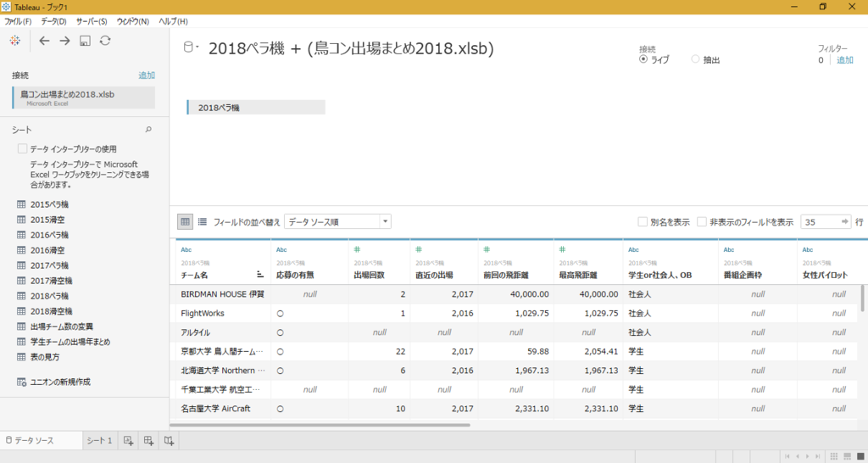This screenshot has width=868, height=463.
Task: Change the number type icon for 直近の出場
Action: [x=419, y=250]
